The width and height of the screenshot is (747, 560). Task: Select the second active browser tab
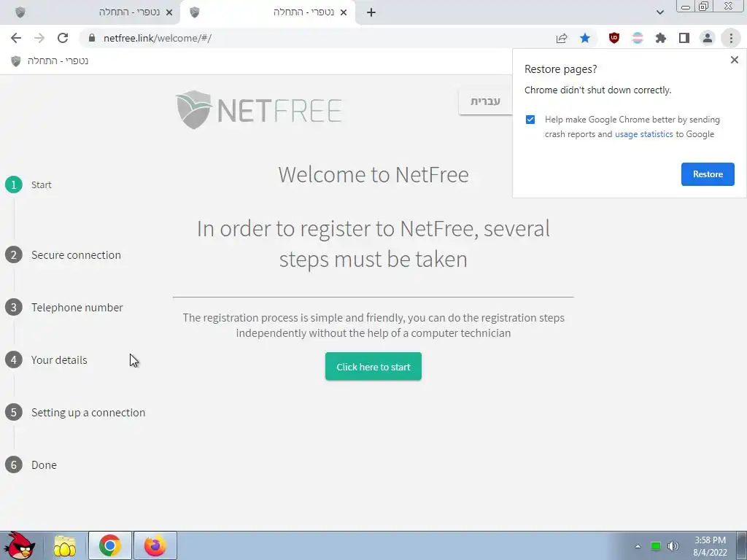pos(267,12)
